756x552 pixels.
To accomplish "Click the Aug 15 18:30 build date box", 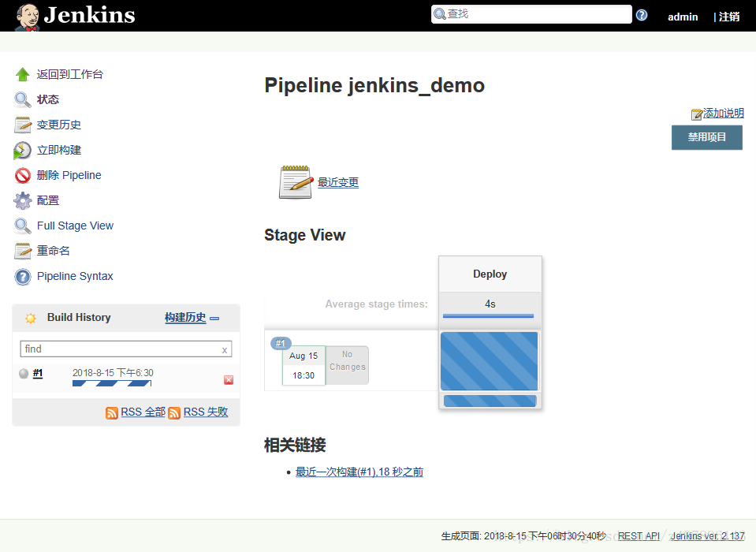I will (x=304, y=365).
